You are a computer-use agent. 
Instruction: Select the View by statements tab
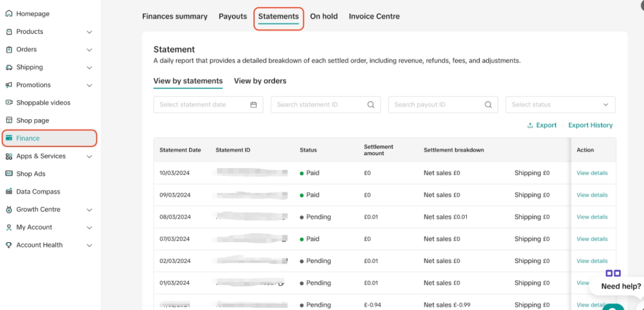pyautogui.click(x=188, y=81)
